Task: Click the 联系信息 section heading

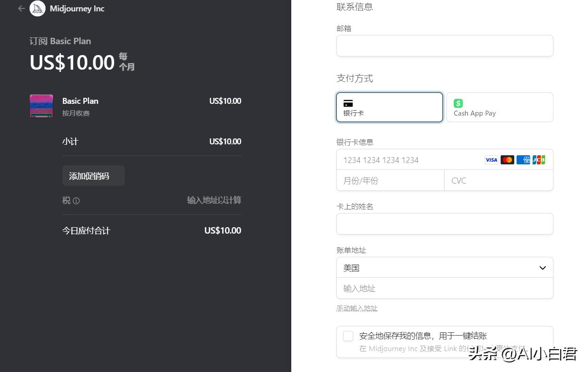Action: coord(355,7)
